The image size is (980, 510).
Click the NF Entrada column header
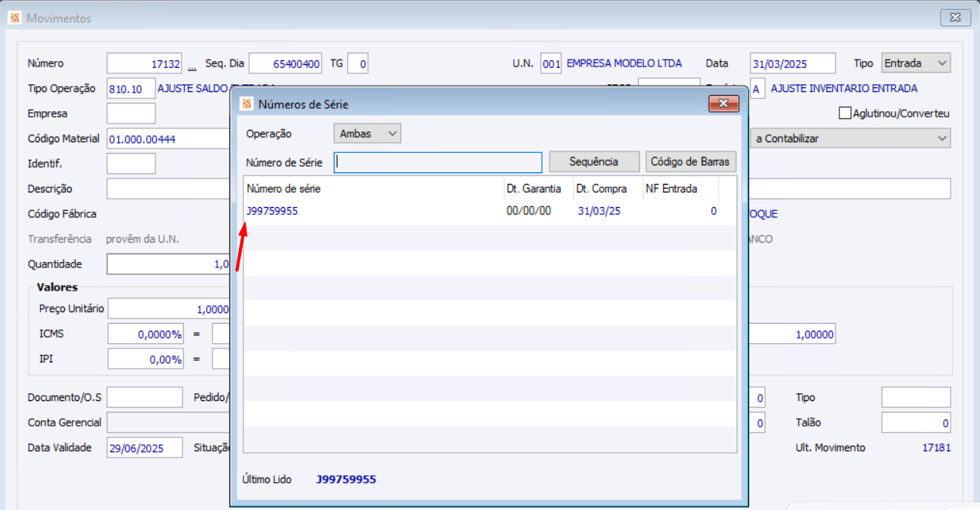pos(681,189)
